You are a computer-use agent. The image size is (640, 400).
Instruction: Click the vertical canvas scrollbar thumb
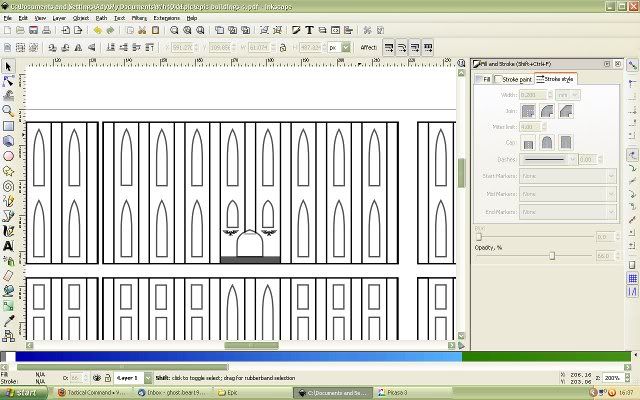(461, 173)
